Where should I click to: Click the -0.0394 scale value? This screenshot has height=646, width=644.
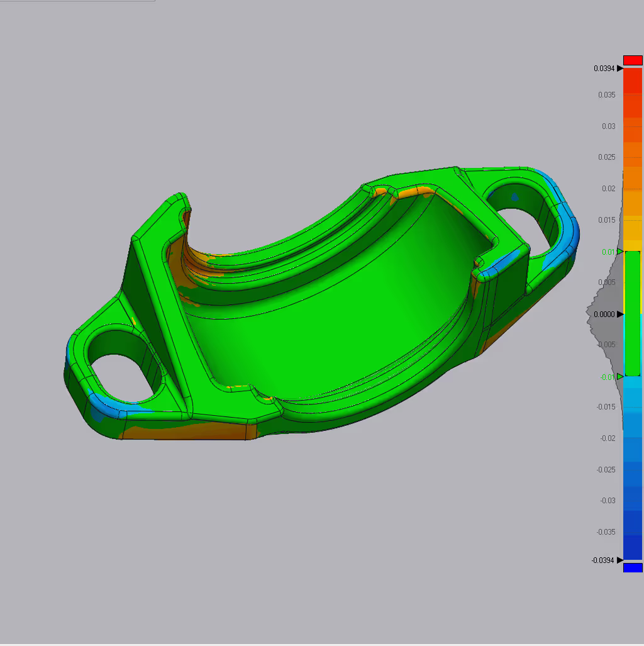click(x=602, y=560)
